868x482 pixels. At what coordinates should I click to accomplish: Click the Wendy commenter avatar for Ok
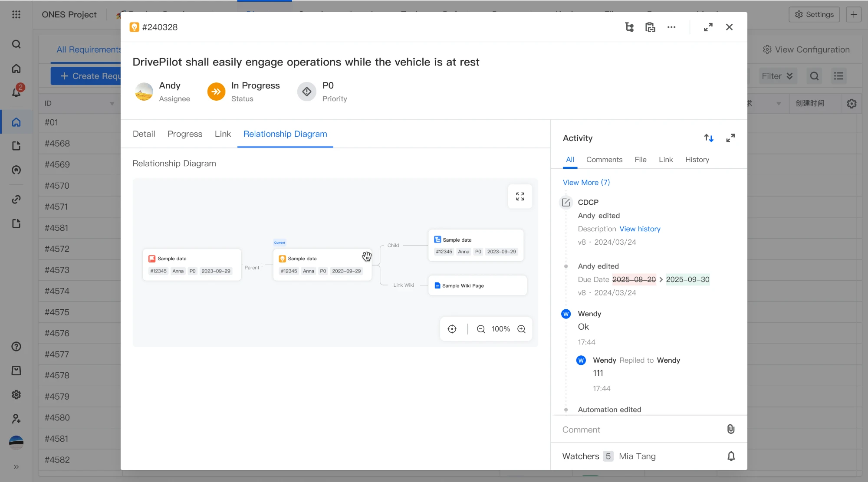[x=566, y=314]
